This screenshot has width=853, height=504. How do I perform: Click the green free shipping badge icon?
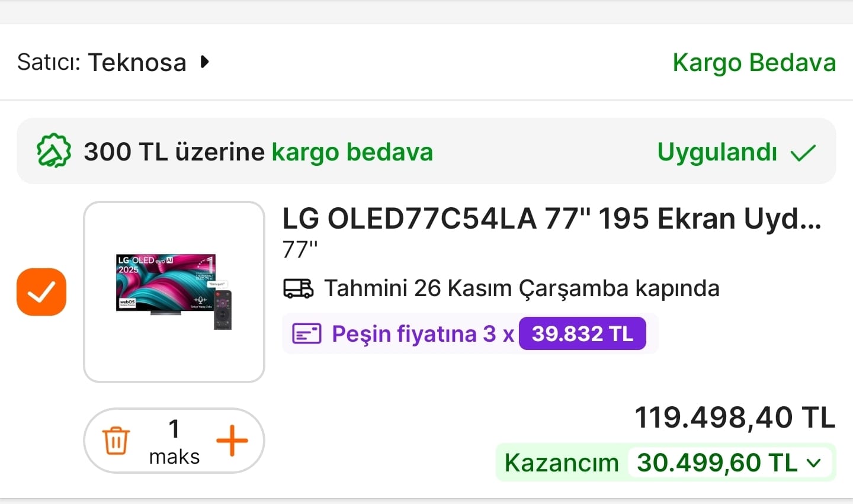(x=54, y=152)
